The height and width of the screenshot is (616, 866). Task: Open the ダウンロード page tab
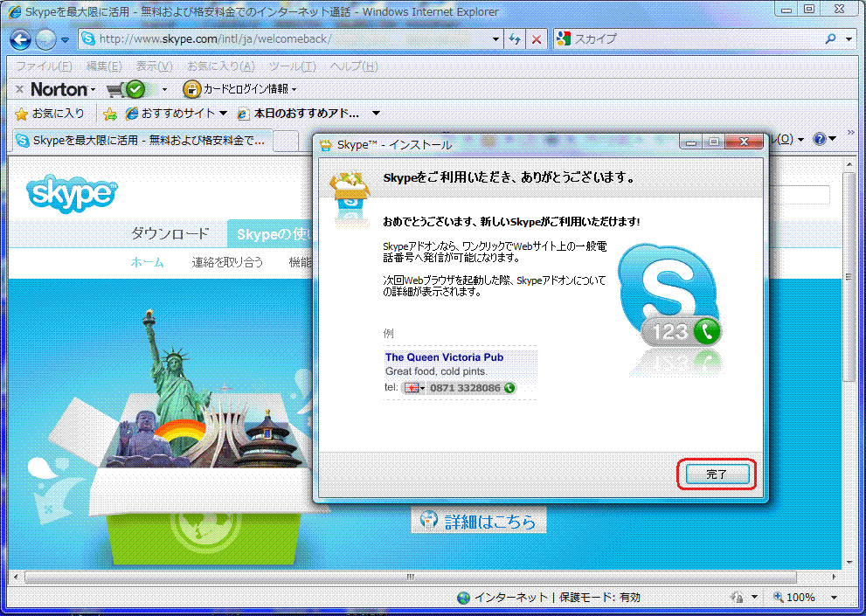[170, 233]
